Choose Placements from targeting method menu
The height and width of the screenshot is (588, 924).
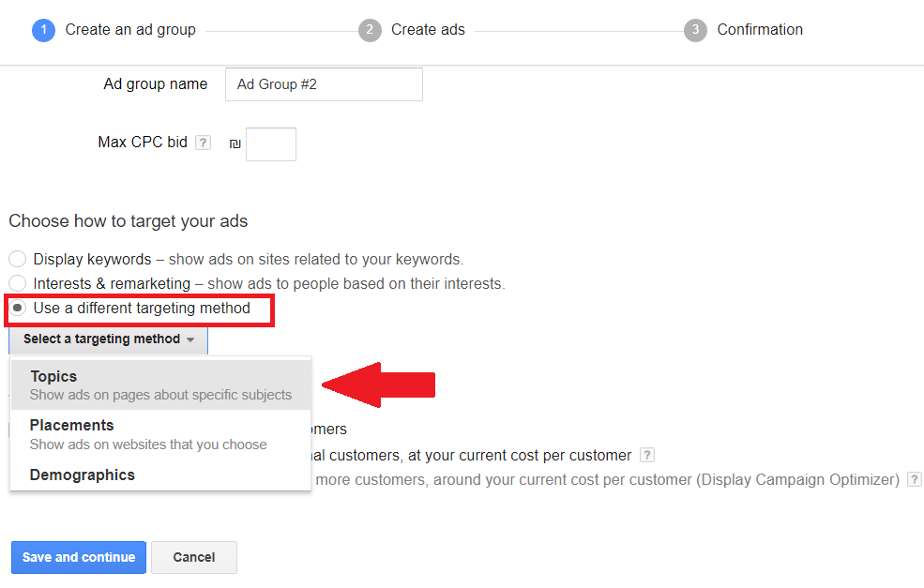click(x=160, y=434)
